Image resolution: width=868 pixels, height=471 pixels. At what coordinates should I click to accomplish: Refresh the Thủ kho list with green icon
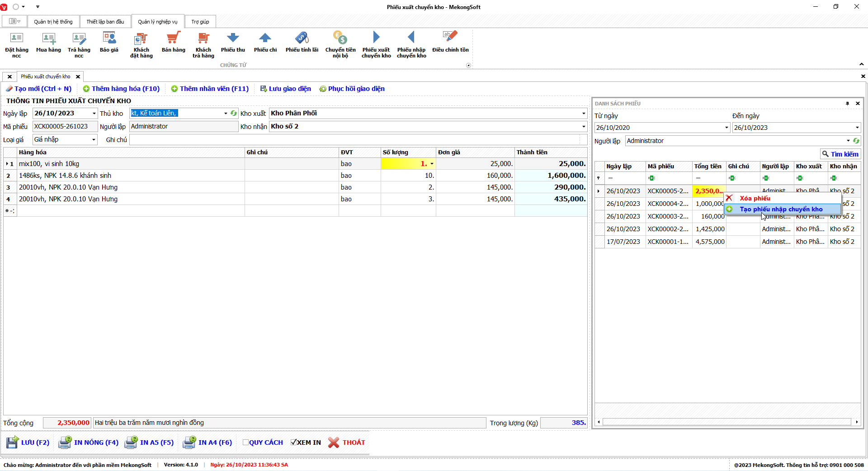[234, 114]
